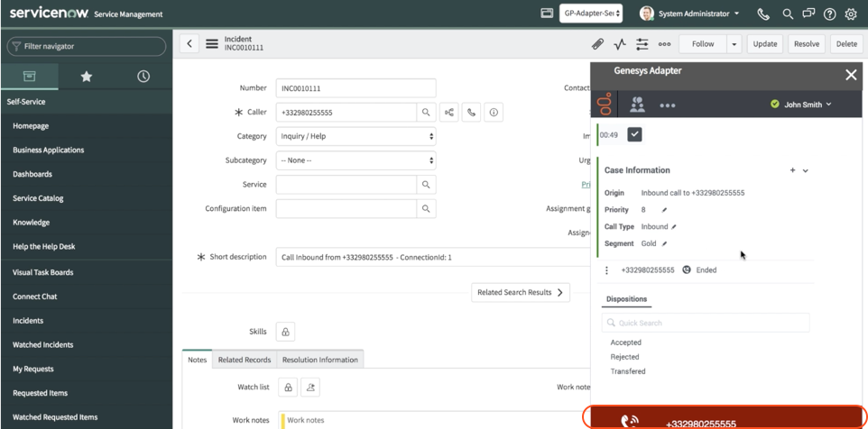This screenshot has width=868, height=429.
Task: Select the Dispositions tab
Action: (x=626, y=299)
